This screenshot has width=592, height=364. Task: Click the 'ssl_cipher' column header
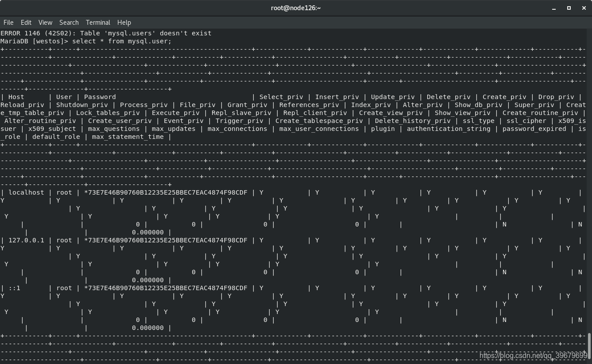tap(526, 121)
